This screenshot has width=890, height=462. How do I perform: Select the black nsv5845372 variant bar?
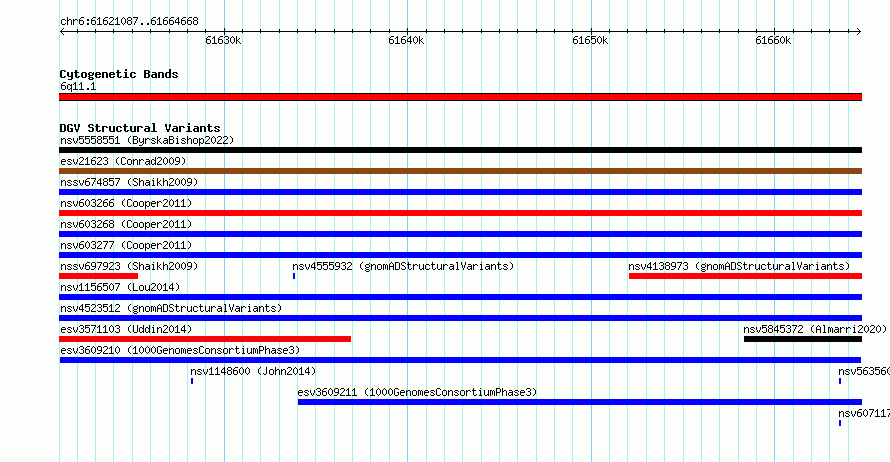coord(803,339)
